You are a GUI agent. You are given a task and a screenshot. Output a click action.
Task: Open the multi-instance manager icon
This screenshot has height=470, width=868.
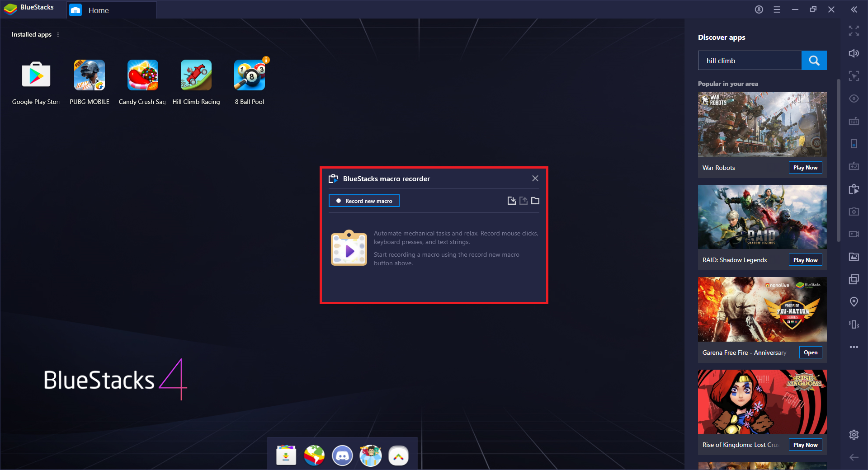(854, 279)
